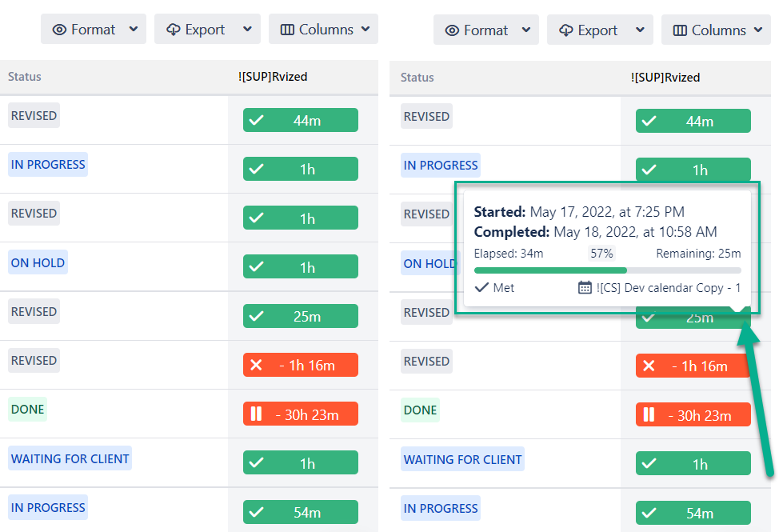
Task: Select the IN PROGRESS status beside 54m in the left panel
Action: 48,507
